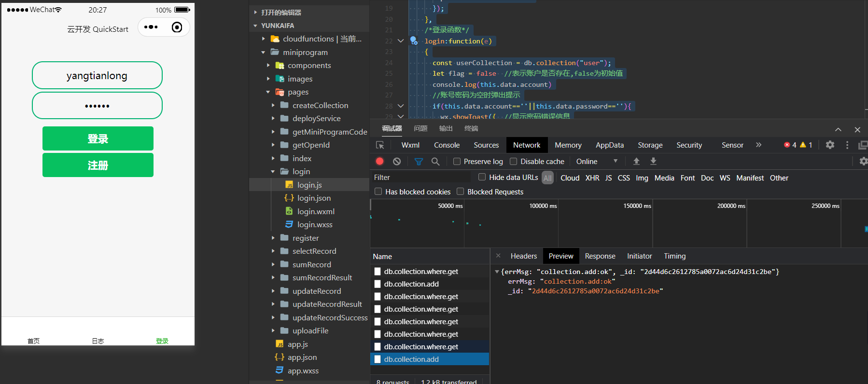The width and height of the screenshot is (868, 384).
Task: Collapse the pages folder
Action: pos(268,92)
